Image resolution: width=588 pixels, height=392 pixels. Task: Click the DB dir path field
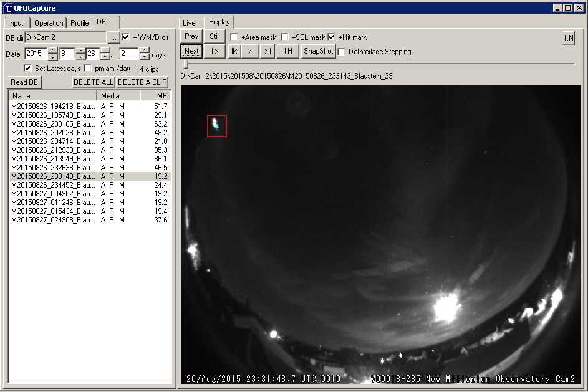(x=65, y=37)
